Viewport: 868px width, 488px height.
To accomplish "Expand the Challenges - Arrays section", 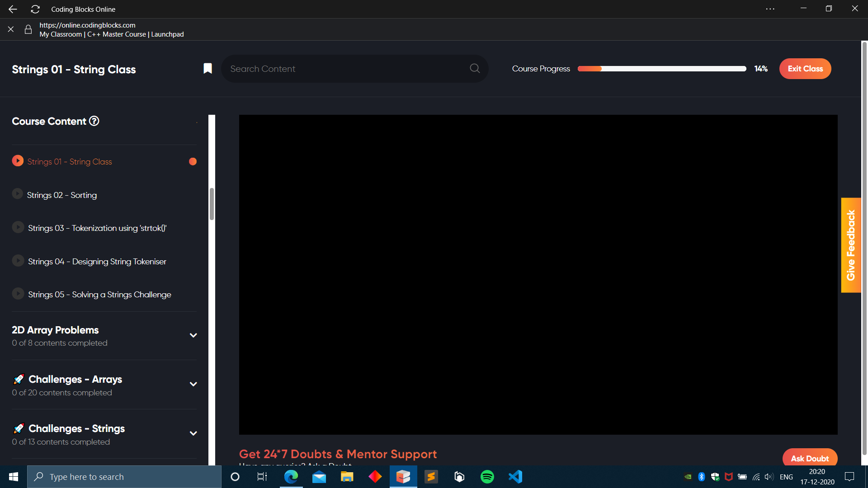I will (193, 384).
